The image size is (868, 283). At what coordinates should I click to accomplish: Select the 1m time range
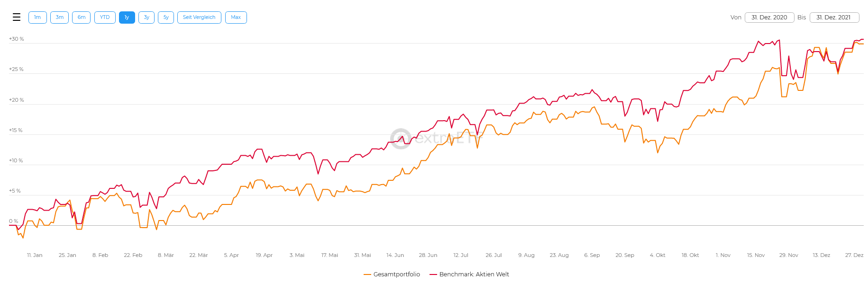click(x=37, y=18)
